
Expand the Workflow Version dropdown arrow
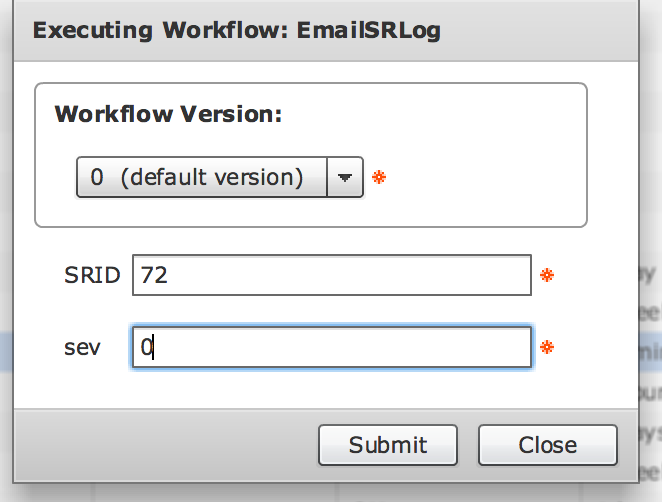[345, 177]
